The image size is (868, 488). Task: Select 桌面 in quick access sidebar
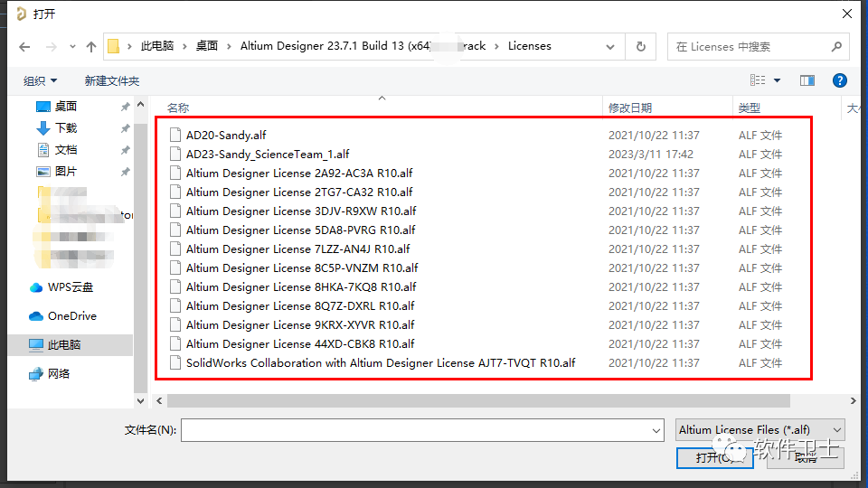pos(65,107)
